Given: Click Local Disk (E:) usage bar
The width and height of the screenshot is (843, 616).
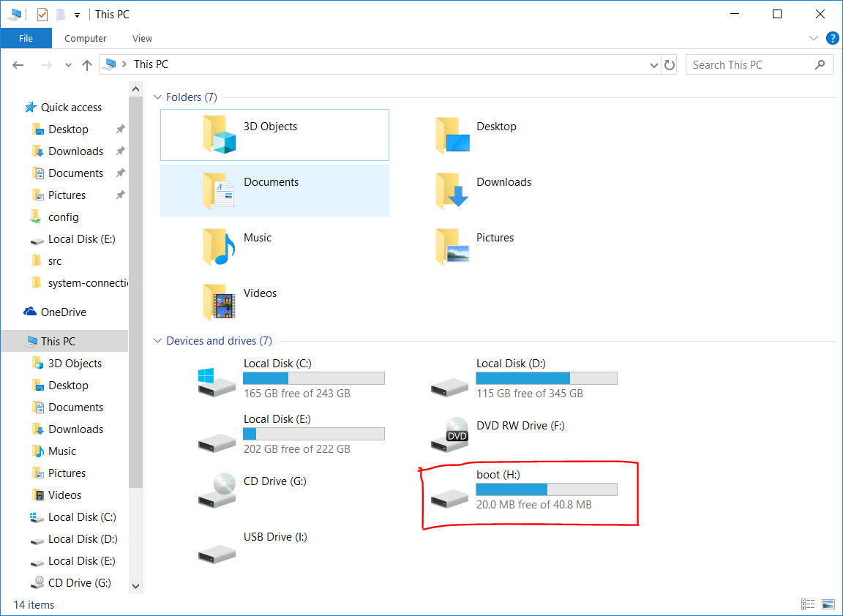Looking at the screenshot, I should (x=314, y=434).
